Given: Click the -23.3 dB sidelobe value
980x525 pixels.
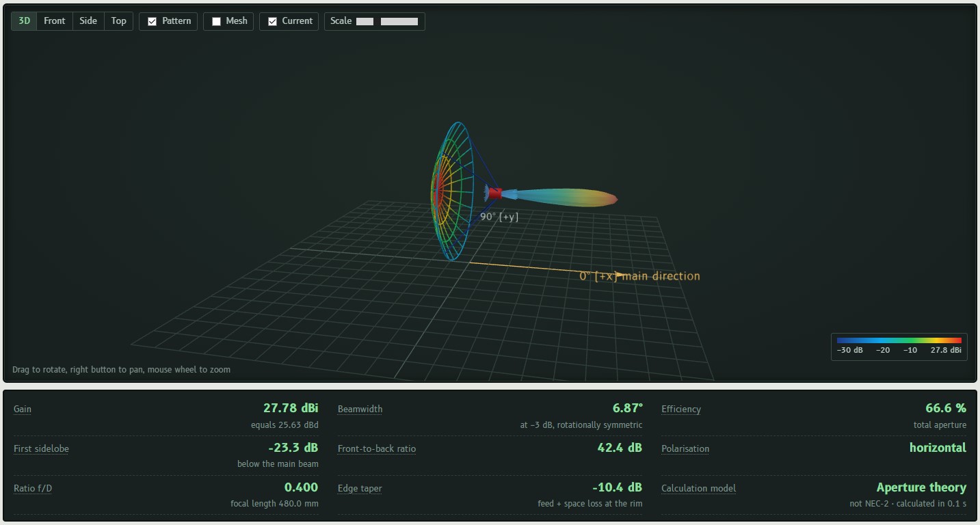Looking at the screenshot, I should tap(293, 448).
